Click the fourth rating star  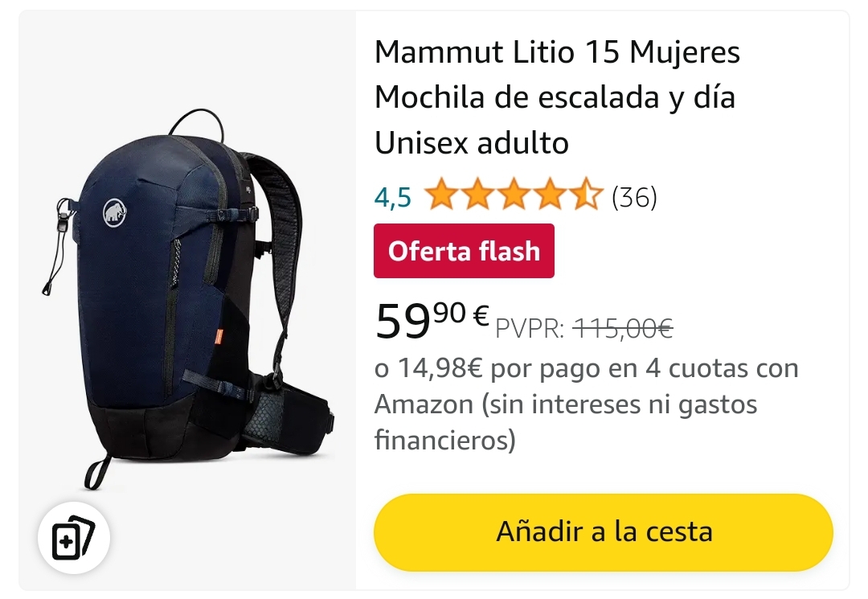pyautogui.click(x=549, y=194)
